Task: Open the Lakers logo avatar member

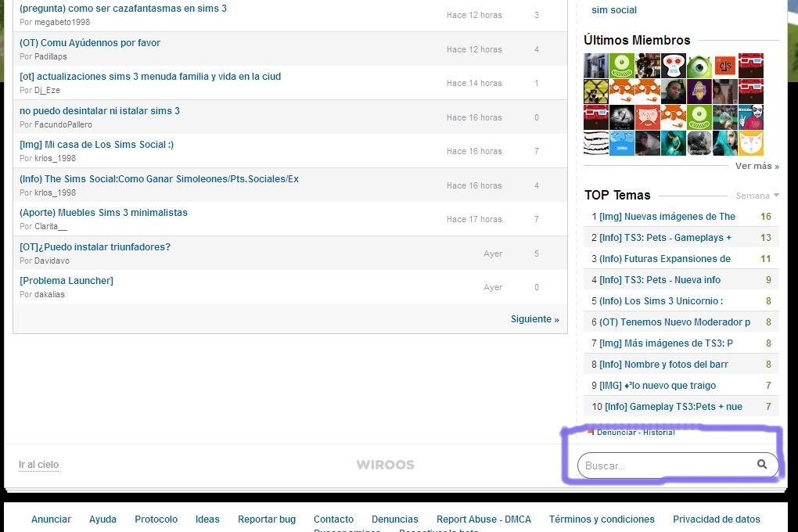Action: coord(699,92)
